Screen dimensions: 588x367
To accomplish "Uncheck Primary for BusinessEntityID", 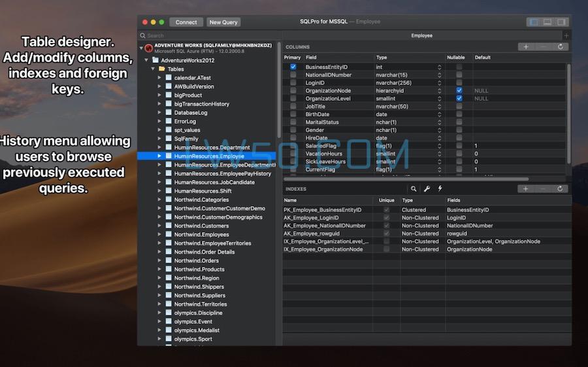I will (x=293, y=67).
